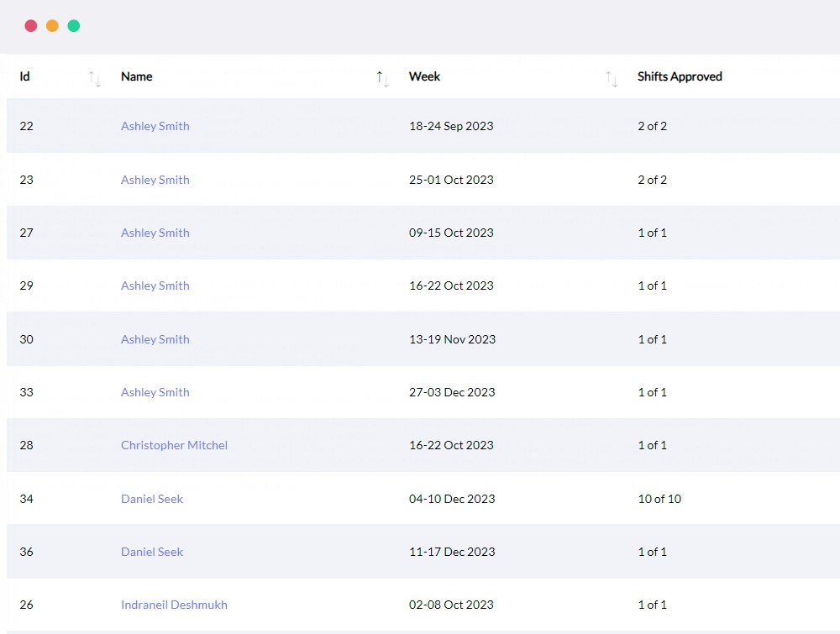
Task: Select the week cell 13-19 Nov 2023
Action: (x=452, y=339)
